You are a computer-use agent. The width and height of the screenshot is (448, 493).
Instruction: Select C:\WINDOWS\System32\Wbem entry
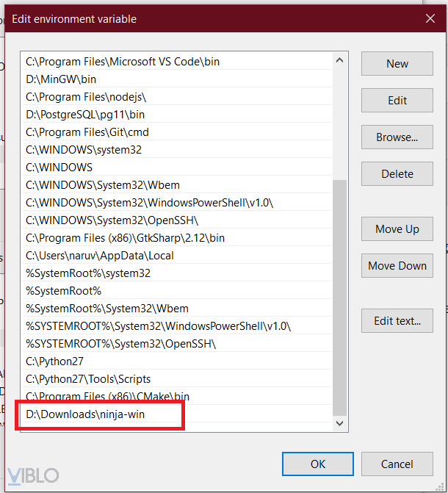coord(176,185)
